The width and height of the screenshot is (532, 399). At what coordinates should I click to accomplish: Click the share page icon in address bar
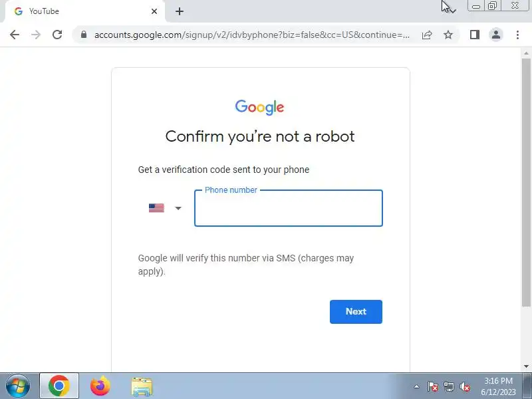427,35
